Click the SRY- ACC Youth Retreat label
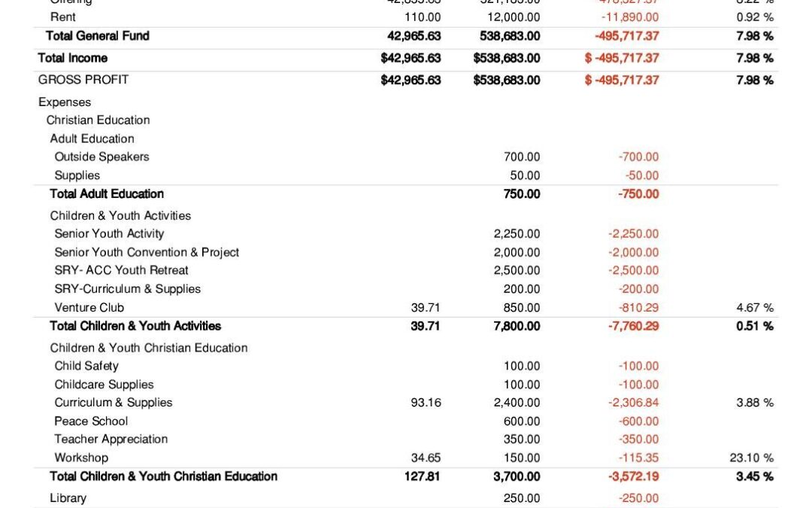 pos(121,270)
